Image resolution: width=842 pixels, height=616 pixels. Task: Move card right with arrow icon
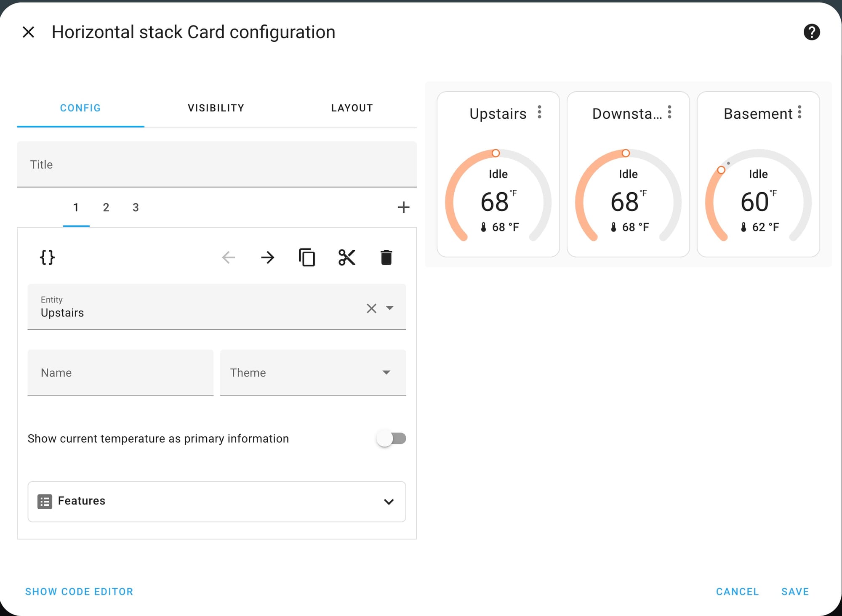tap(267, 257)
